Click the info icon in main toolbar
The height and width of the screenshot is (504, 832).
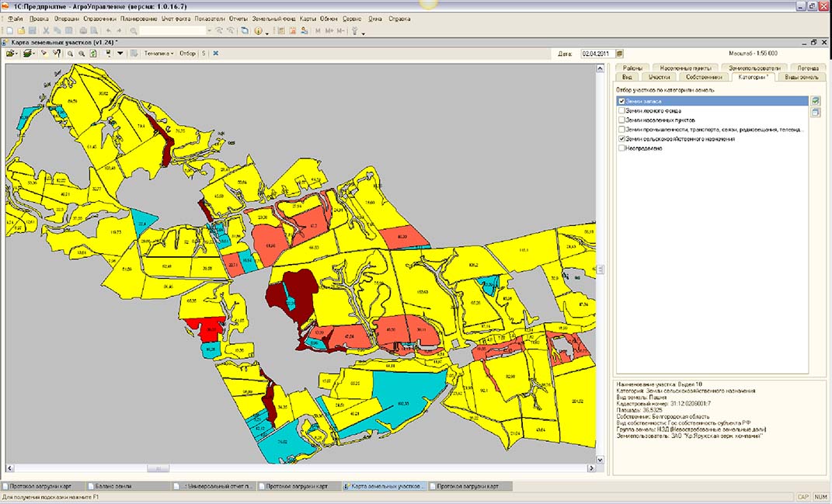257,31
